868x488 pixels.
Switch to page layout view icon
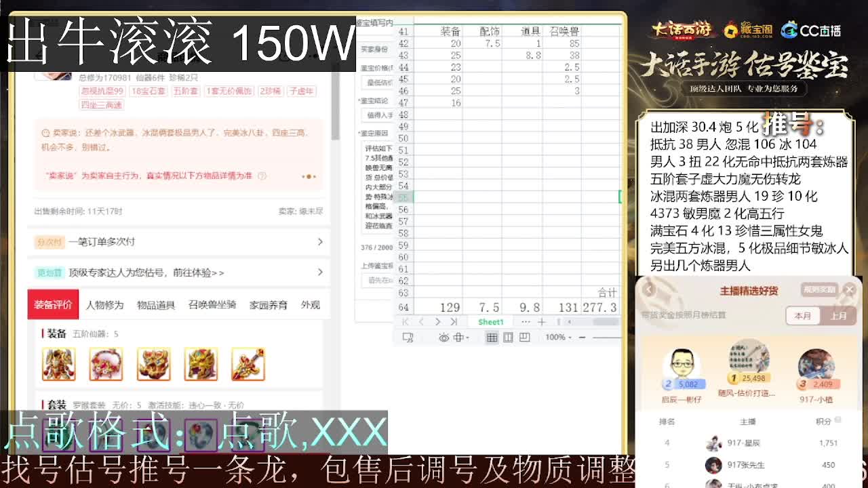(508, 337)
